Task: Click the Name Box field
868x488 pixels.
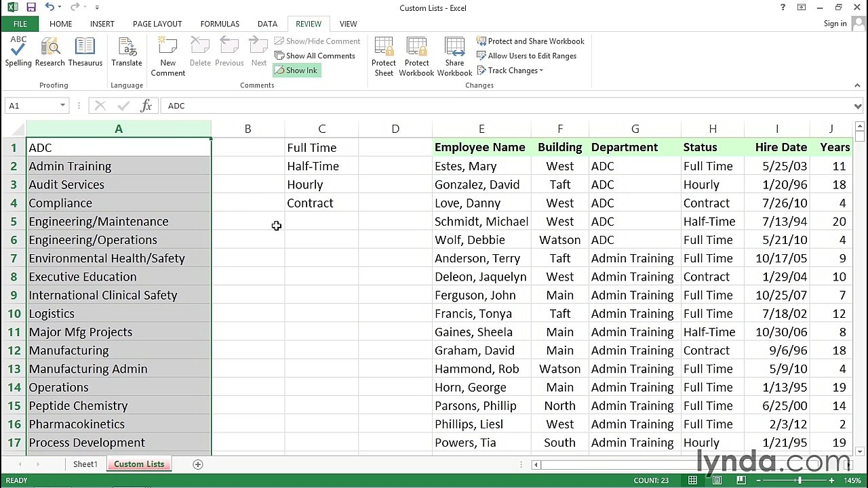Action: (x=31, y=106)
